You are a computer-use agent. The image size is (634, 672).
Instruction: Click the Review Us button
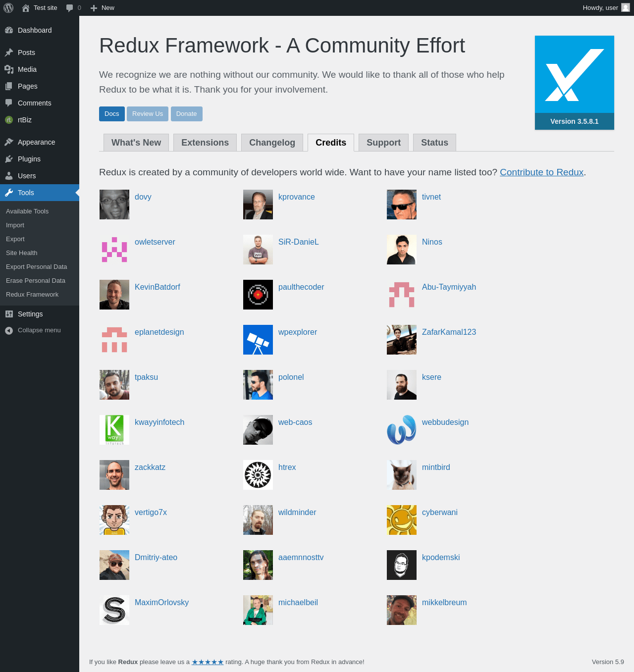click(148, 114)
